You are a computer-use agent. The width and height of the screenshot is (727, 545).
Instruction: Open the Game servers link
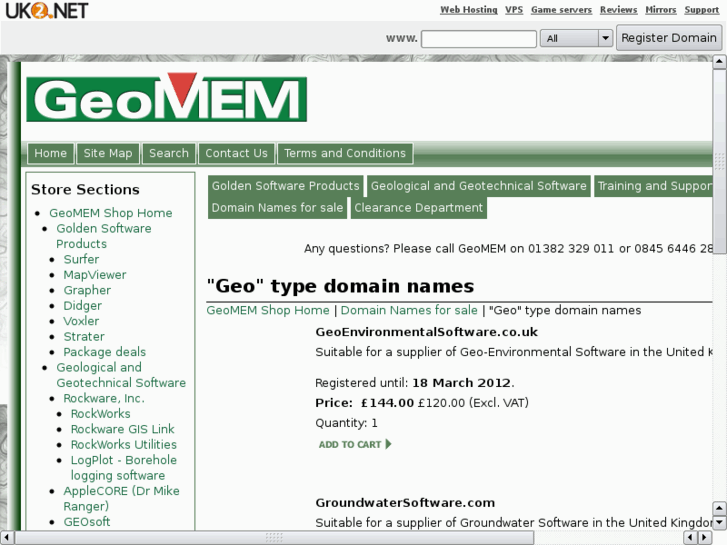click(561, 10)
